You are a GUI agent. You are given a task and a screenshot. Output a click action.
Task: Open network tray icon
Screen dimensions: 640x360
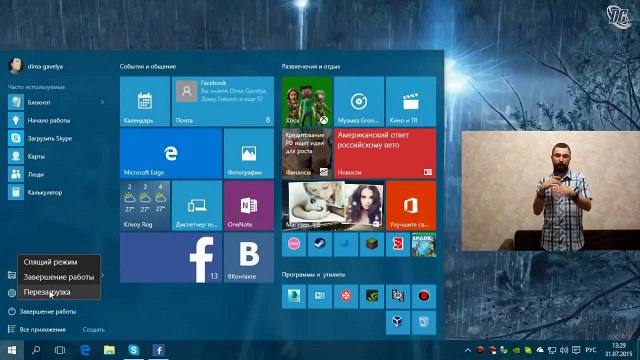tap(552, 350)
